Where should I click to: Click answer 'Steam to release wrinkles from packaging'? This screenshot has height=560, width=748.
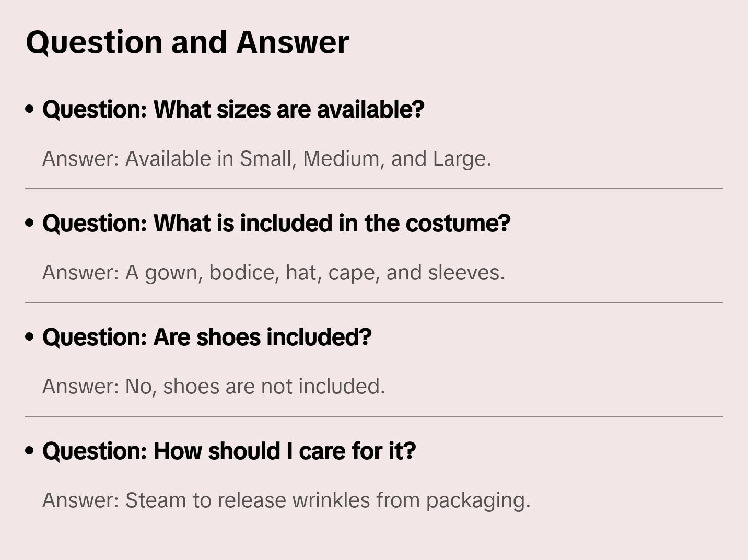coord(286,500)
